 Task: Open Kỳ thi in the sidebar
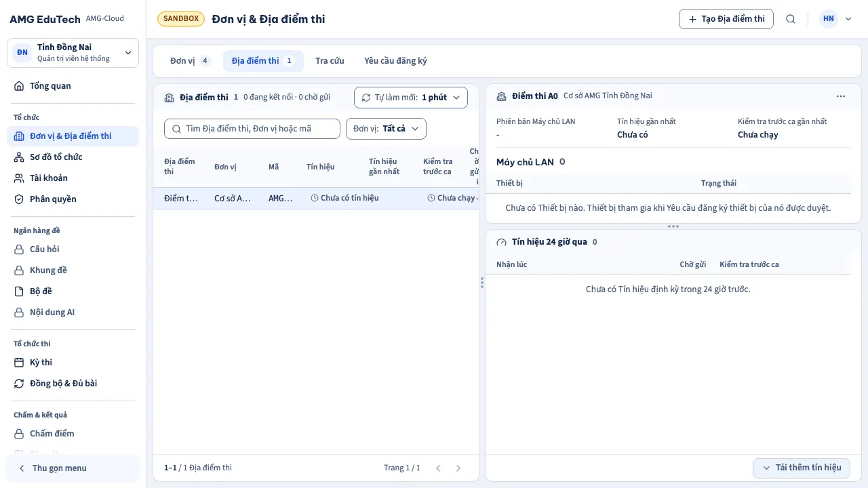tap(73, 363)
